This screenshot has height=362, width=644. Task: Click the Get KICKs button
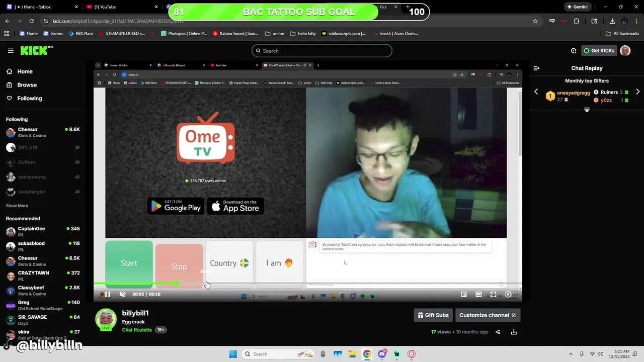tap(599, 51)
